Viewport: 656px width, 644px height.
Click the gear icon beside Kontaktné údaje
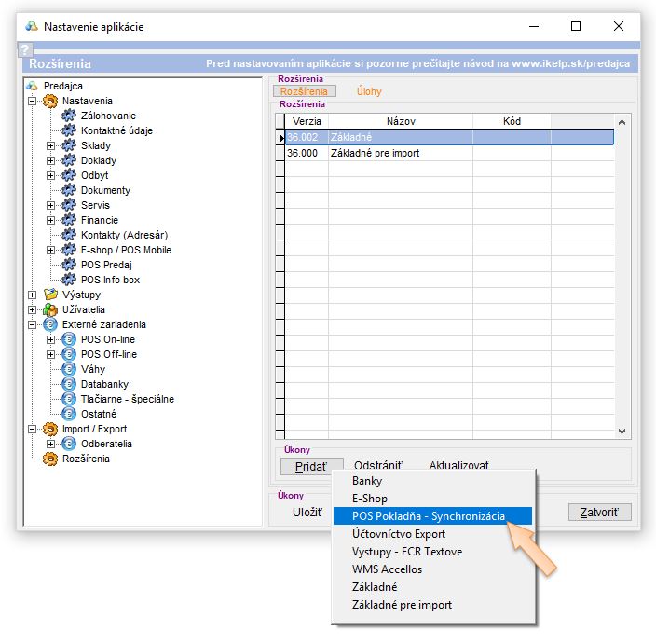point(69,130)
